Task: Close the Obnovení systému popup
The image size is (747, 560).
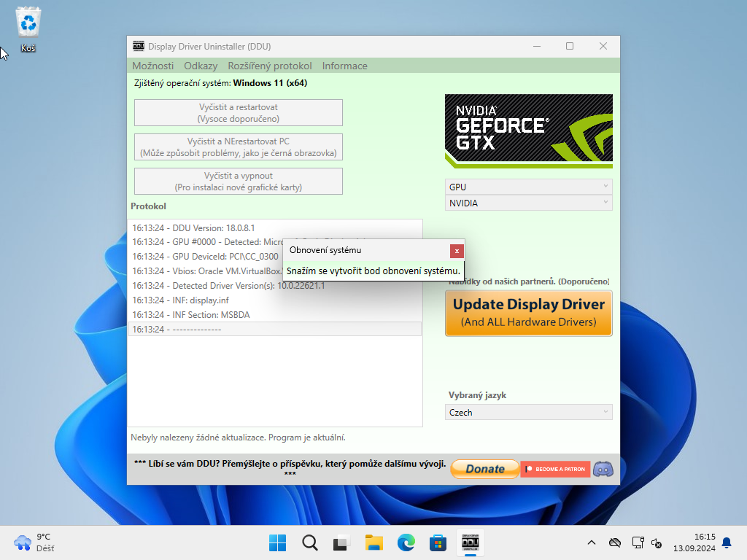Action: tap(457, 251)
